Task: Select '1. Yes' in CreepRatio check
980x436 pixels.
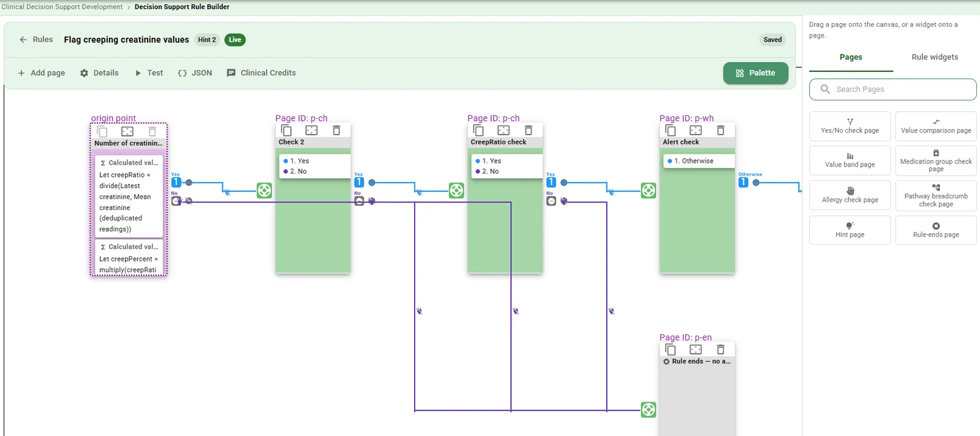Action: [x=507, y=161]
